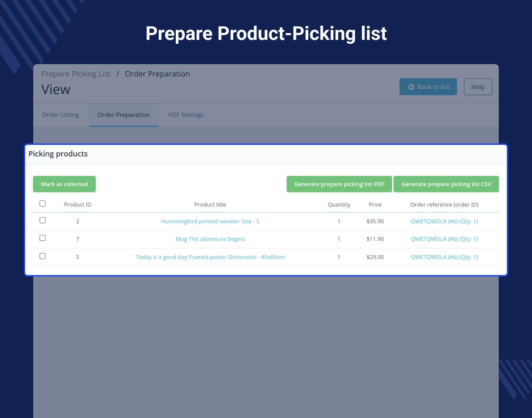This screenshot has width=532, height=418.
Task: Click product ID 5 cell
Action: pos(78,257)
